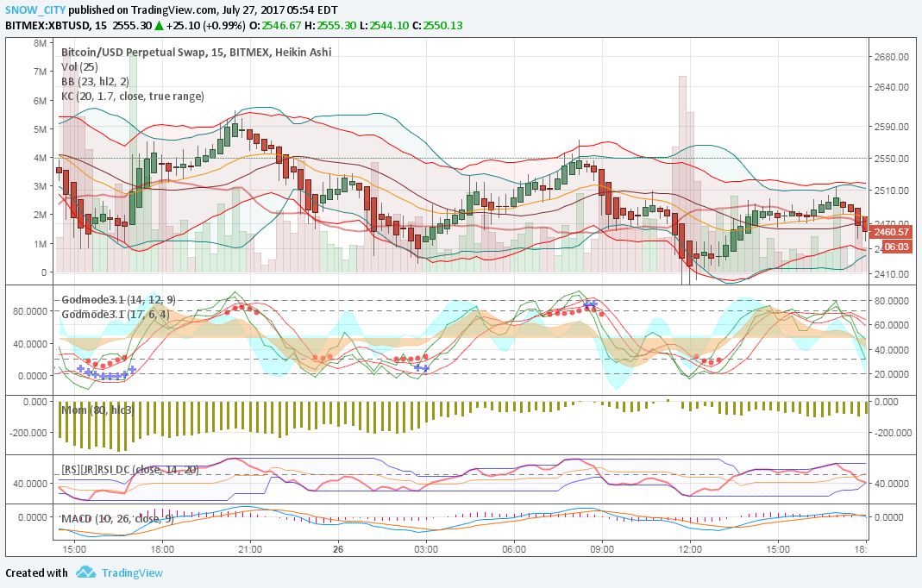Viewport: 922px width, 588px height.
Task: Click the 2680.00 price axis label
Action: click(892, 57)
